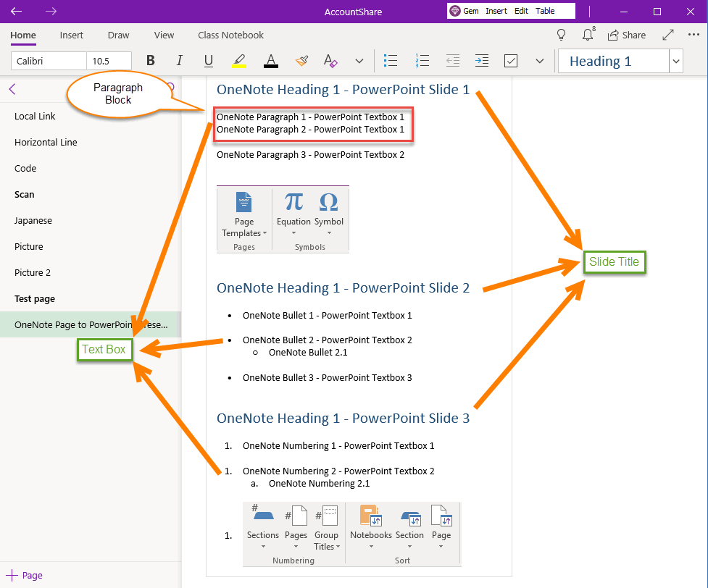The width and height of the screenshot is (708, 588).
Task: Switch to the View tab
Action: [164, 35]
